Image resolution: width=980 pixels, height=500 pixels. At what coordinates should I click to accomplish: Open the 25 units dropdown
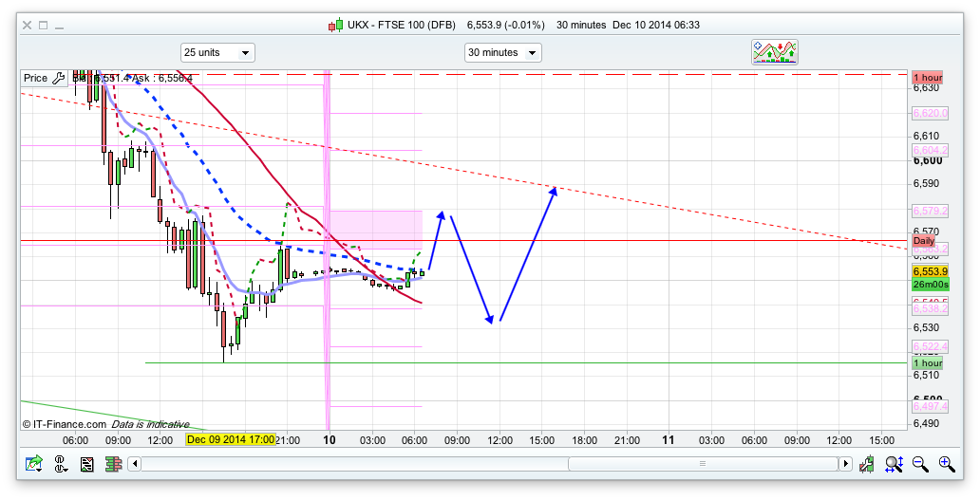(x=217, y=53)
